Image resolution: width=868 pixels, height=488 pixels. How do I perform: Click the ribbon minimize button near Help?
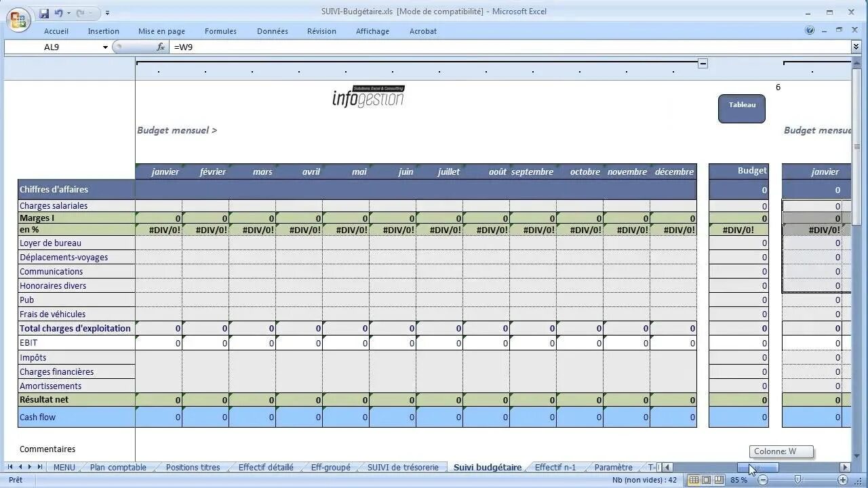(824, 30)
